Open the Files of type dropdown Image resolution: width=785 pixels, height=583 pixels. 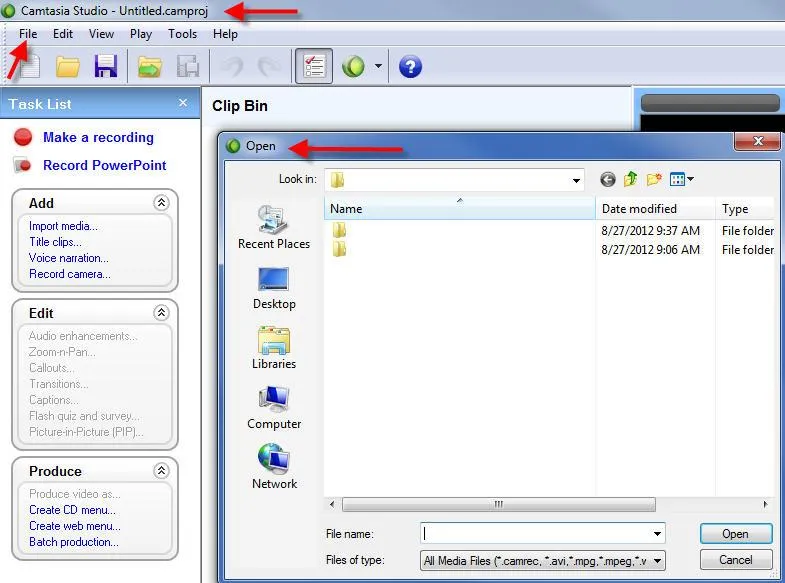543,560
